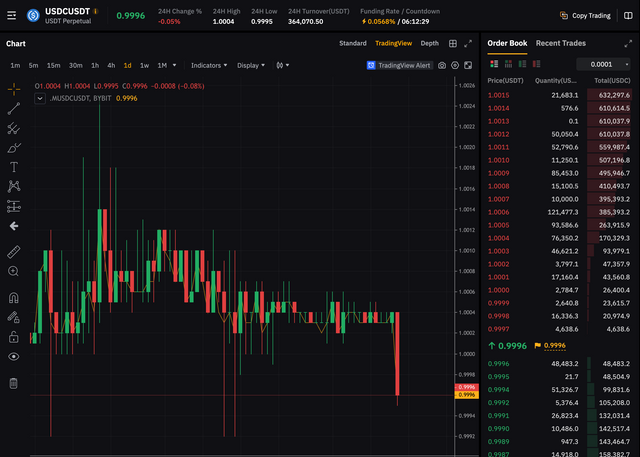Click the back arrow drawing tool icon
The width and height of the screenshot is (640, 457).
click(13, 226)
